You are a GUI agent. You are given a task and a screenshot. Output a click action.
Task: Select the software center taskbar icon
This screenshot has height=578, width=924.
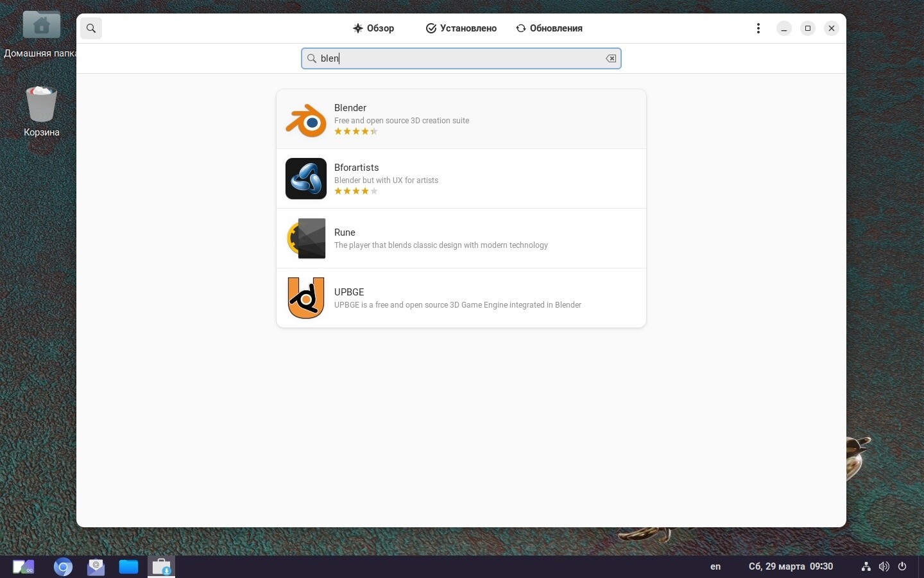point(161,567)
